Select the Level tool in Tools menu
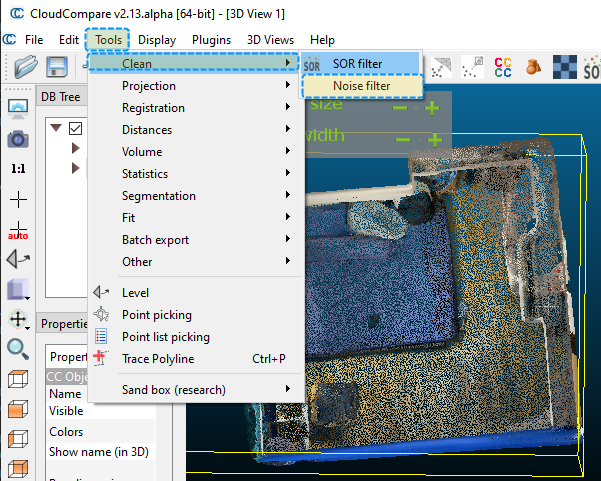Viewport: 601px width, 481px height. point(135,293)
